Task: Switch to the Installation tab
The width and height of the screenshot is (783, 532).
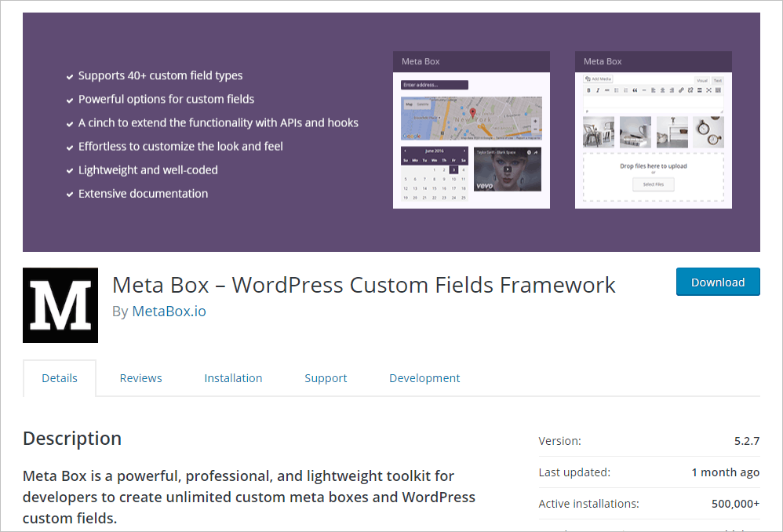Action: [x=233, y=378]
